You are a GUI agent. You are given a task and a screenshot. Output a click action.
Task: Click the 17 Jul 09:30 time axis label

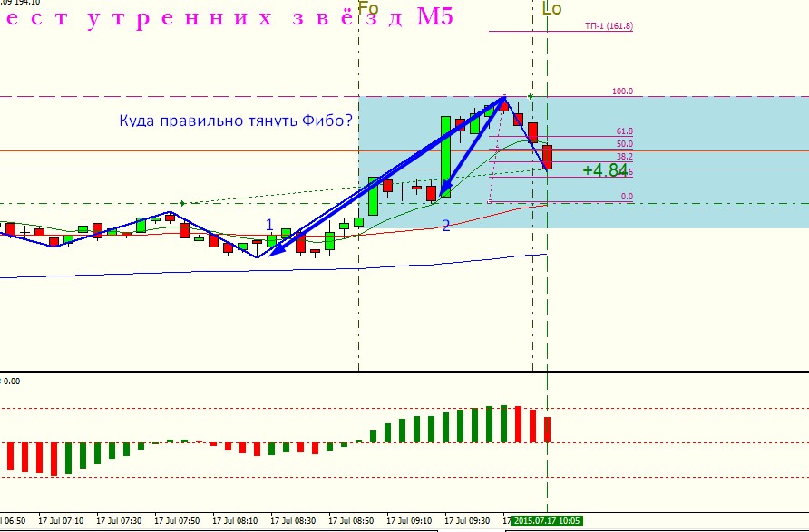pos(467,520)
